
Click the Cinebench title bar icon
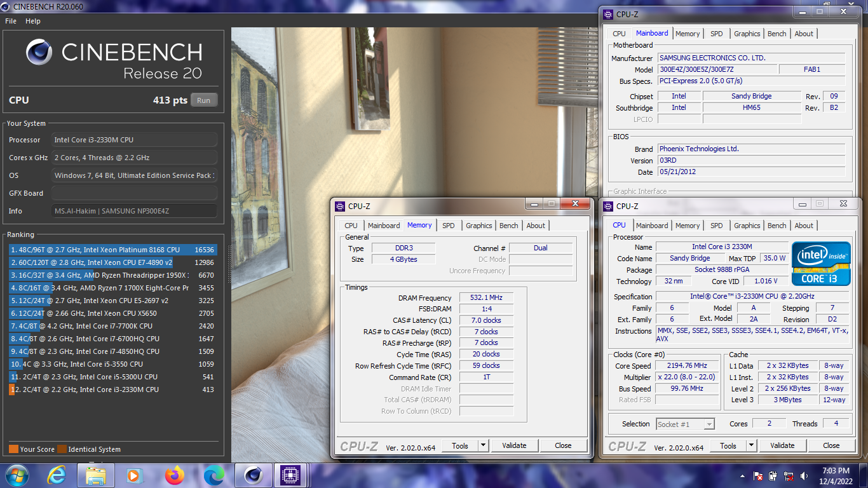[6, 6]
